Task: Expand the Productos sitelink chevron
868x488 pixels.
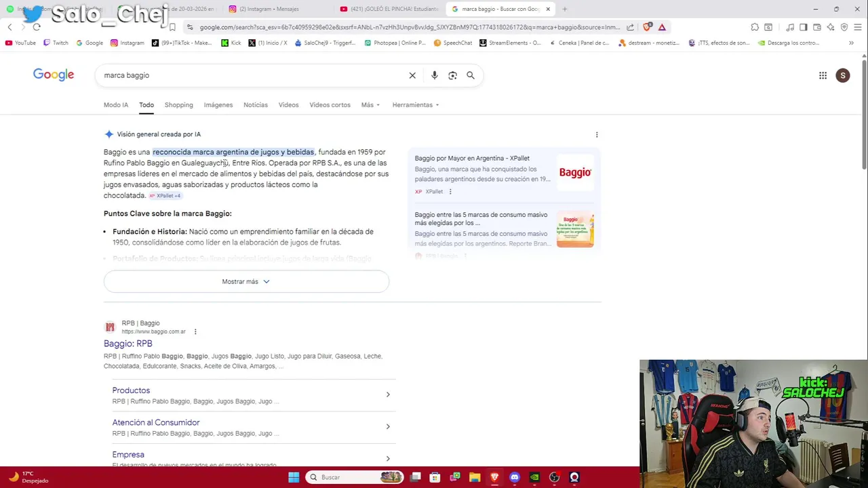Action: (x=388, y=394)
